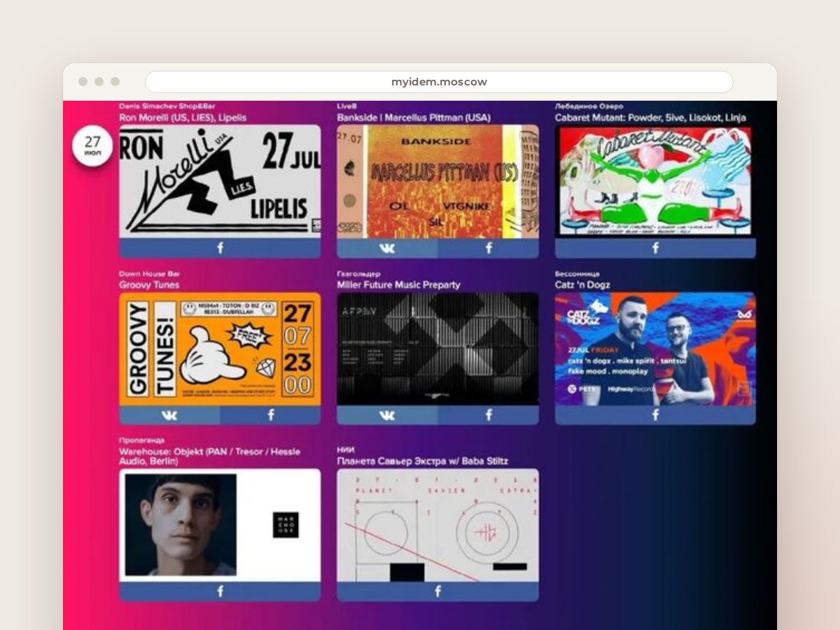This screenshot has width=840, height=630.
Task: Click Facebook icon under Cabaret Mutant event
Action: click(x=655, y=248)
